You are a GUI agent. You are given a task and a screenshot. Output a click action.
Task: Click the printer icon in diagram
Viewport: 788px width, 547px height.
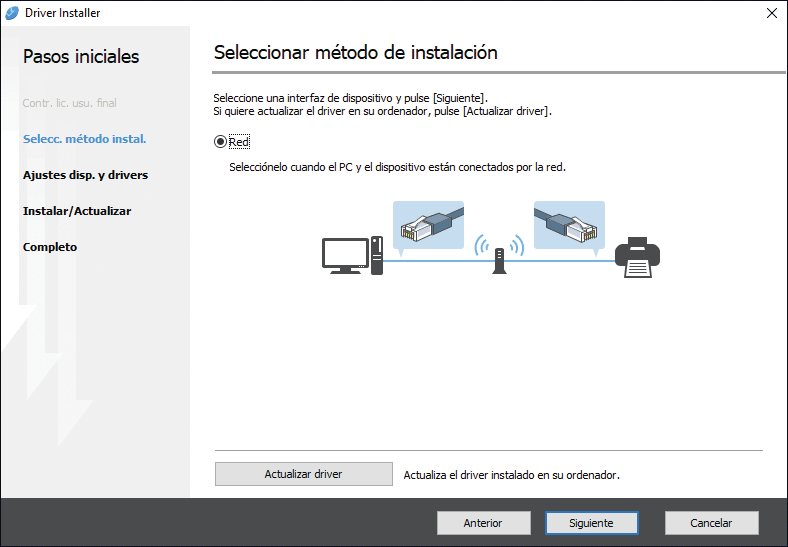(x=636, y=258)
